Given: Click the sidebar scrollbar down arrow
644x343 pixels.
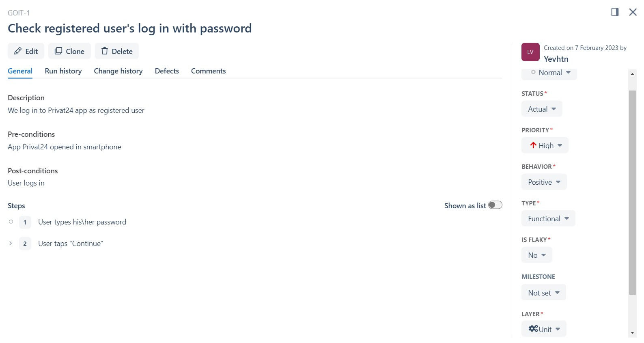Looking at the screenshot, I should [632, 333].
